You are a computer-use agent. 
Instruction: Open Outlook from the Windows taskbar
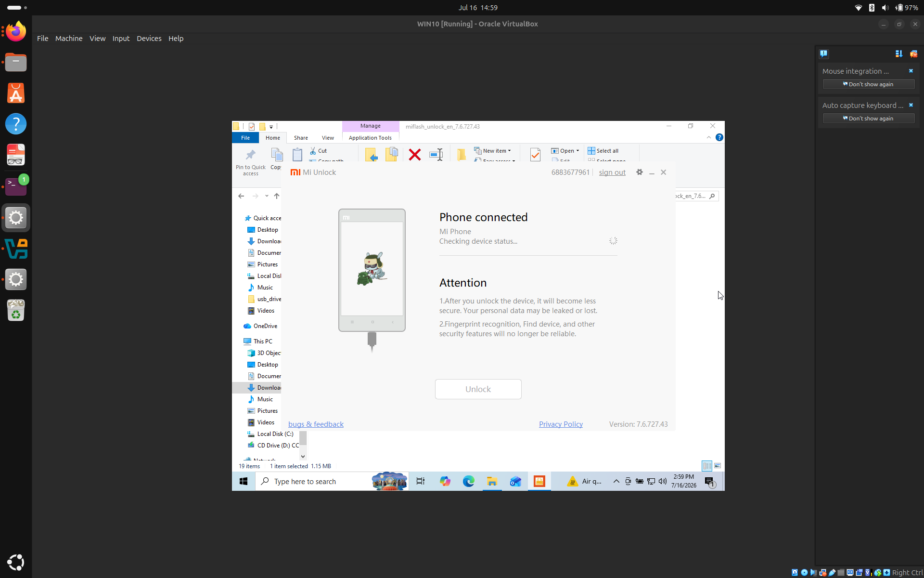[x=515, y=481]
